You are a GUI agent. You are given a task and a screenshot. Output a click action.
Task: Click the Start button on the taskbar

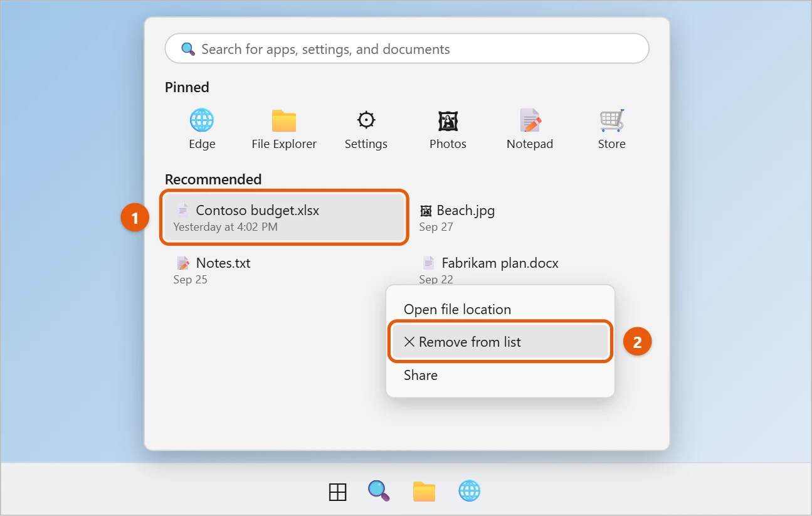(338, 492)
